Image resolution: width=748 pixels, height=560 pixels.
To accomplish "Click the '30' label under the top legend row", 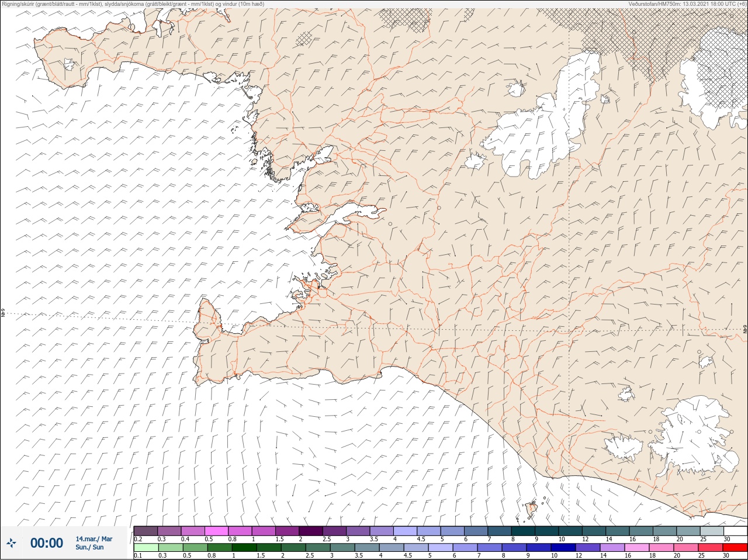I will [x=726, y=539].
